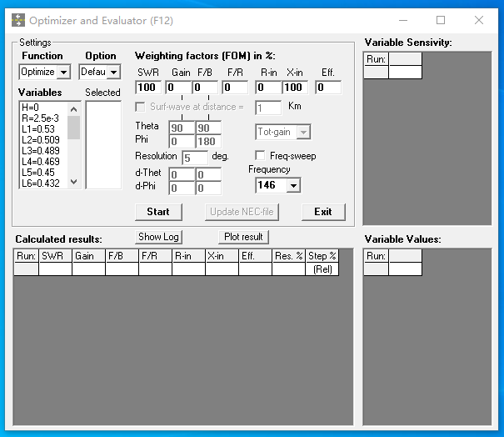
Task: Maximize the Optimizer and Evaluator window
Action: tap(441, 20)
